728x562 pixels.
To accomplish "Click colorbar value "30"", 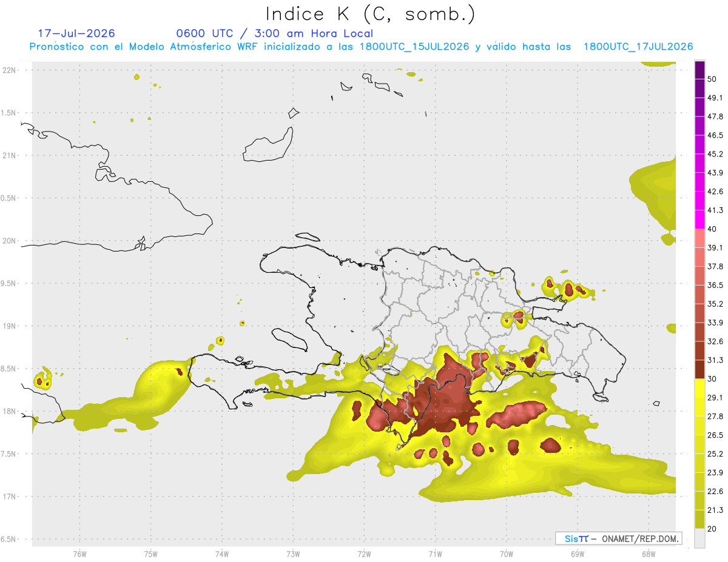I will (x=712, y=379).
